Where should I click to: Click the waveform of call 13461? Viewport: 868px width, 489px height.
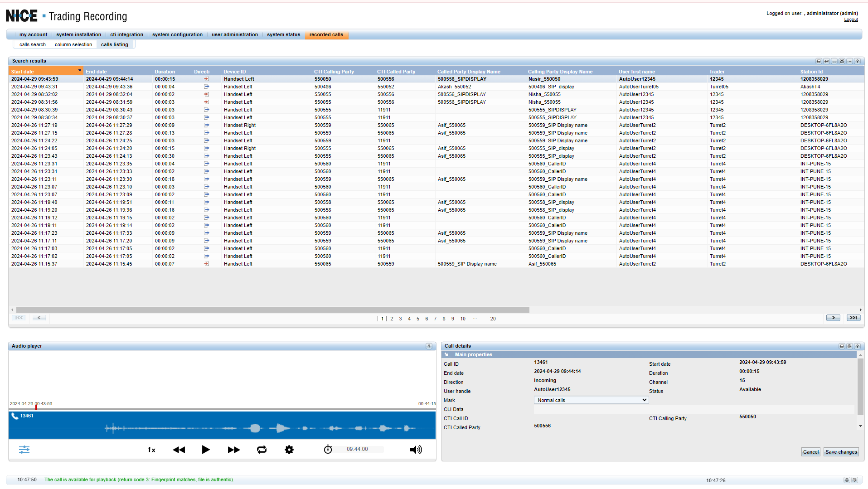point(222,425)
